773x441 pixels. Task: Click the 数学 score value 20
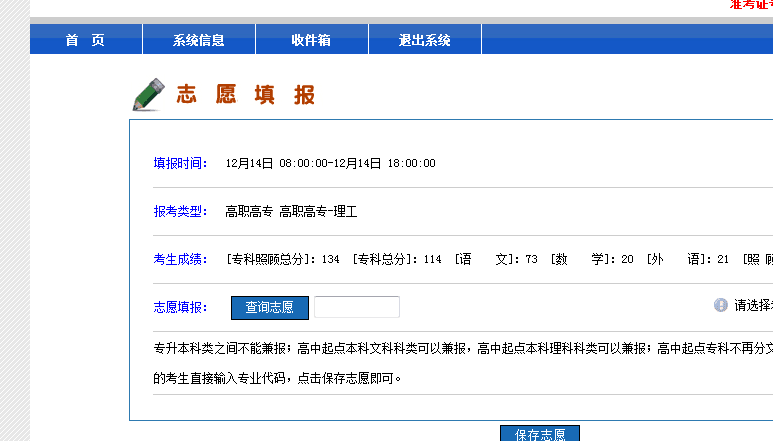click(627, 259)
